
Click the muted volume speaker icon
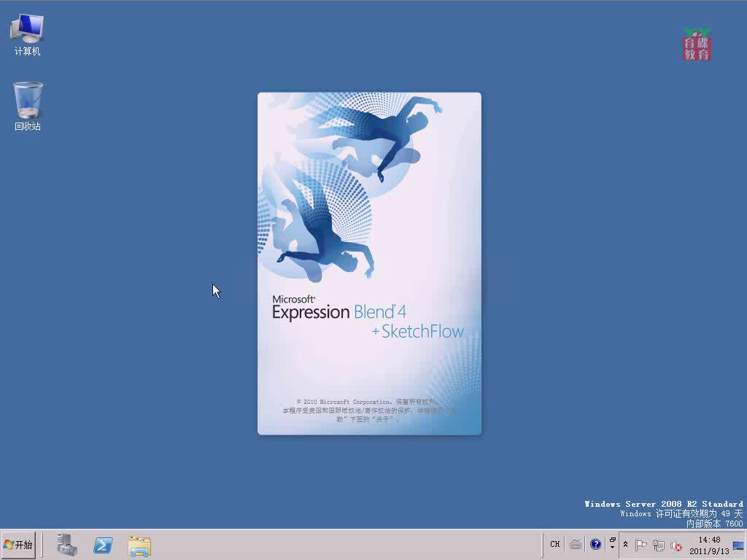pos(676,545)
